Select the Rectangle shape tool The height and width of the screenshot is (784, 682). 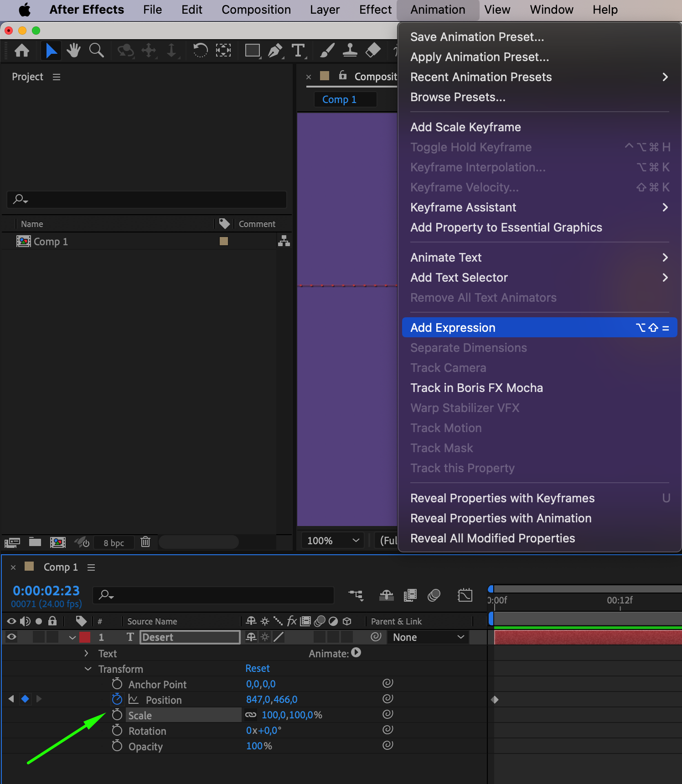(252, 50)
